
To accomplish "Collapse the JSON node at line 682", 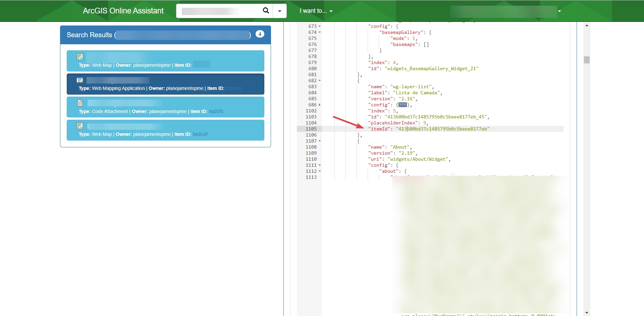I will (319, 81).
